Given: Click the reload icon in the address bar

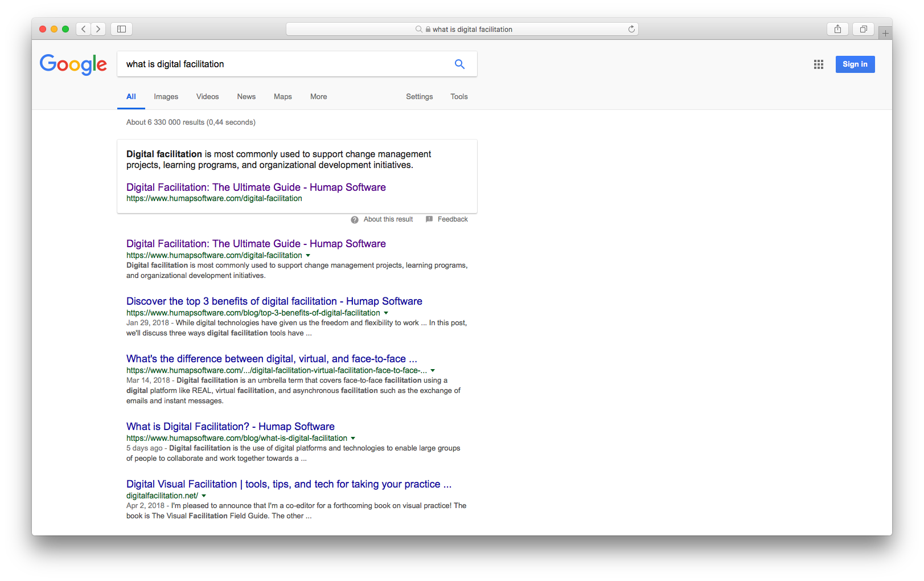Looking at the screenshot, I should (631, 28).
